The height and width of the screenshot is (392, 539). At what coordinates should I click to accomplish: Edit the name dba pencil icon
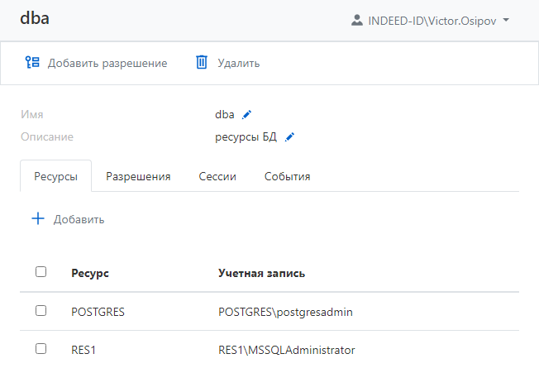[246, 115]
